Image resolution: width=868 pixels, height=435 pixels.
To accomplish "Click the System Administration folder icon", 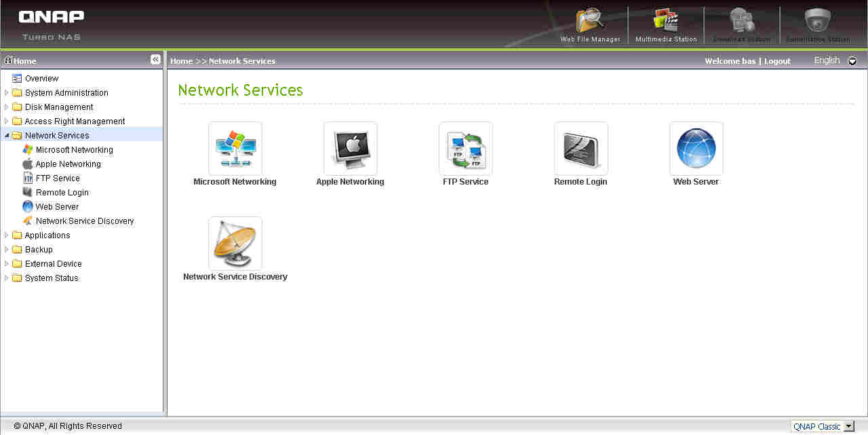I will (x=17, y=92).
